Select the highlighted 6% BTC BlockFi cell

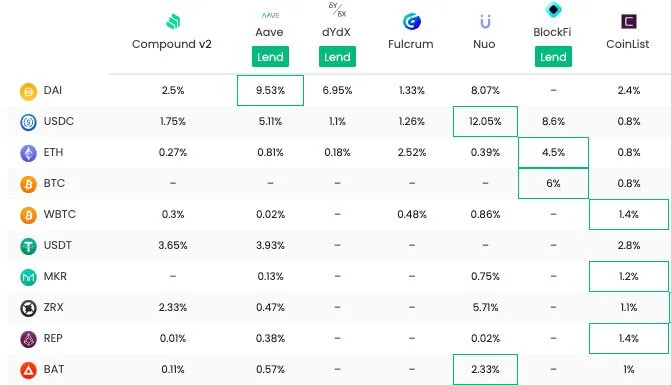click(x=553, y=184)
